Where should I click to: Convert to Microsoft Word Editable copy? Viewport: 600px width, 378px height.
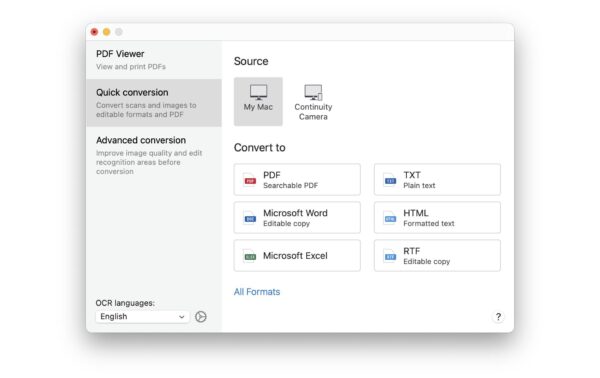click(x=297, y=218)
